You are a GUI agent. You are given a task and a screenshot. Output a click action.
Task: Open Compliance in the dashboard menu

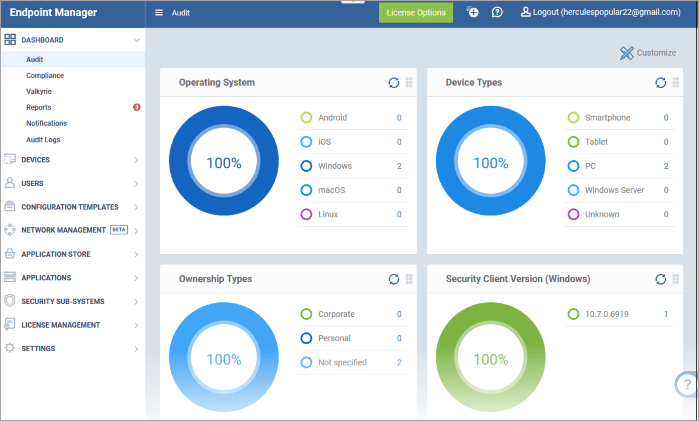point(45,75)
